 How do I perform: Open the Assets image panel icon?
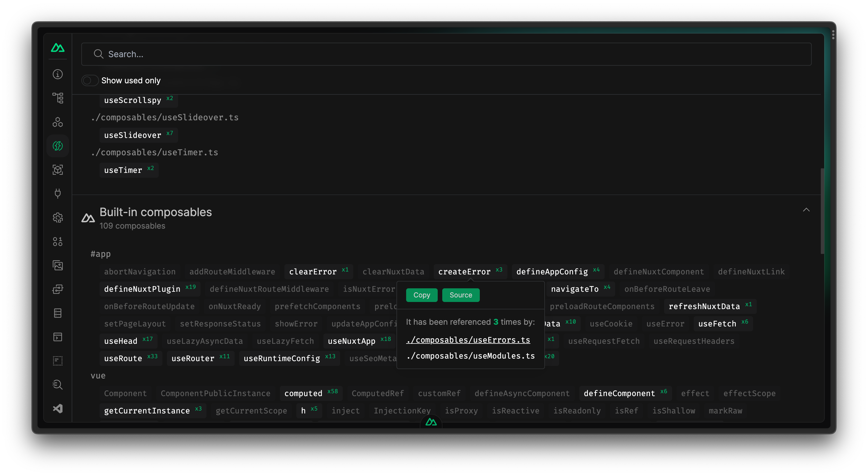(x=58, y=265)
